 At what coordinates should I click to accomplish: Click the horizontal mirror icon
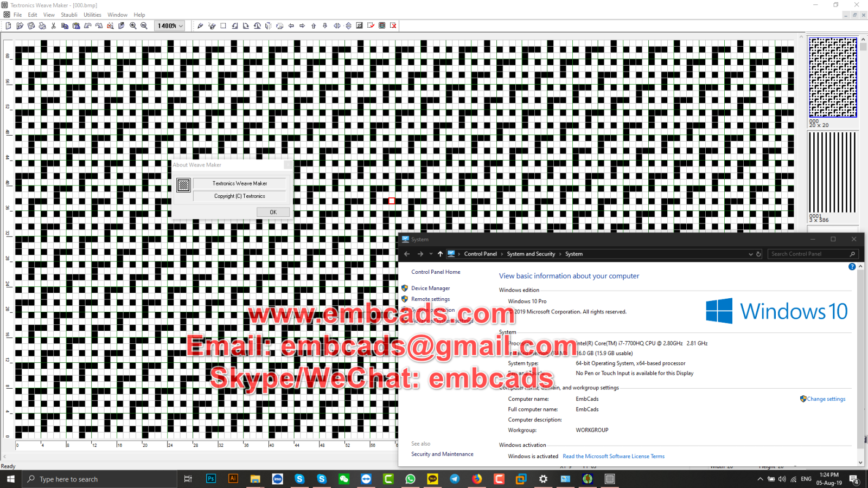[337, 25]
